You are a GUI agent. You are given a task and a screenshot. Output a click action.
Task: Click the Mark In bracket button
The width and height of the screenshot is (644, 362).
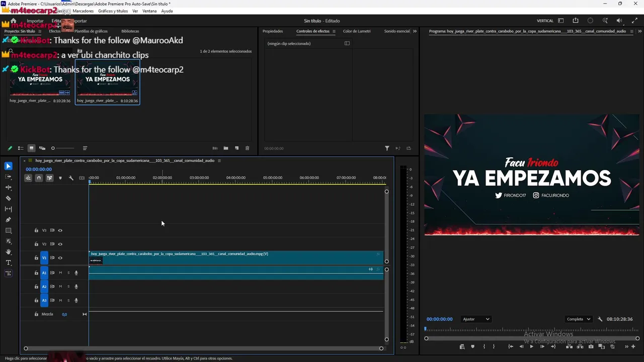click(484, 346)
